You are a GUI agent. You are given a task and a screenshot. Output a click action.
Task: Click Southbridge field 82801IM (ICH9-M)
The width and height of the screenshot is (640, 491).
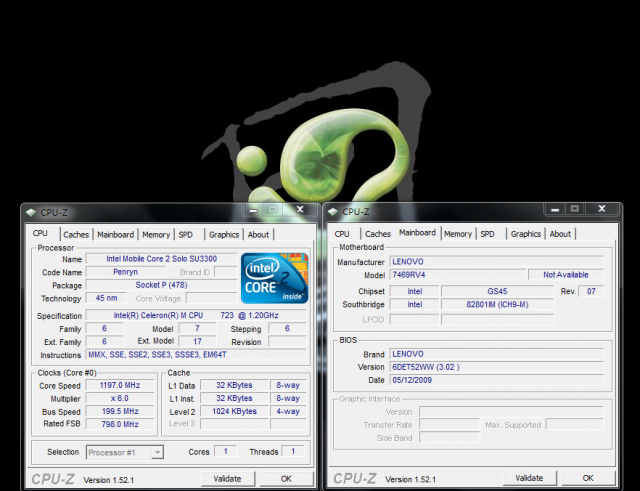(x=497, y=304)
